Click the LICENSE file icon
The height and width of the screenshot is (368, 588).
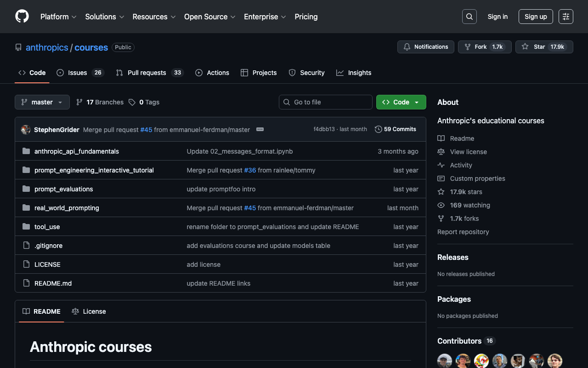click(x=26, y=264)
